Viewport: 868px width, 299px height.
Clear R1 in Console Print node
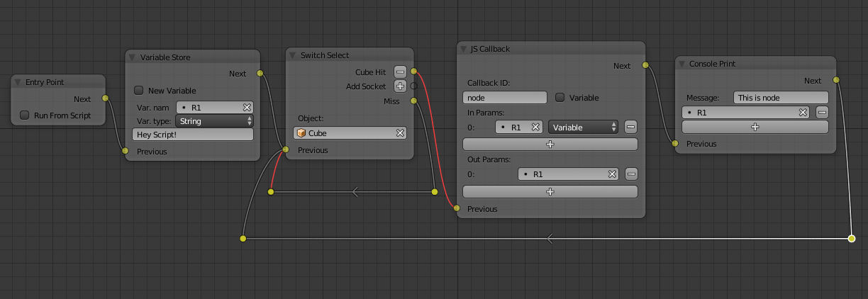[x=803, y=112]
